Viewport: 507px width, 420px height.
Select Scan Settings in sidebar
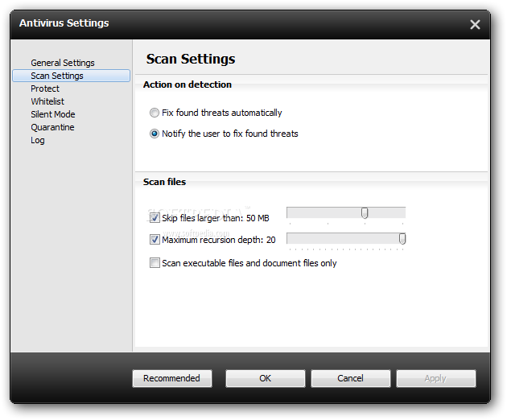tap(71, 76)
